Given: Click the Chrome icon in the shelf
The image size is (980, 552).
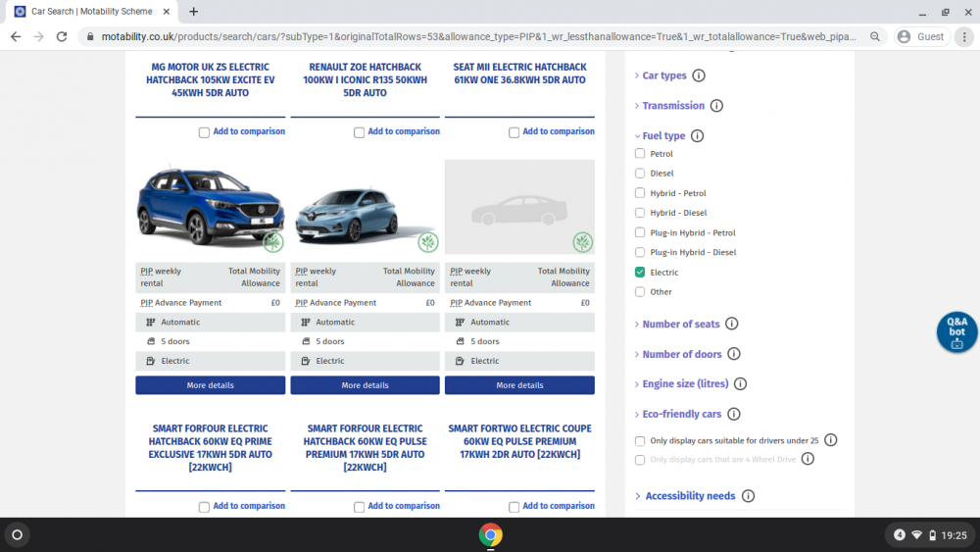Looking at the screenshot, I should [491, 535].
